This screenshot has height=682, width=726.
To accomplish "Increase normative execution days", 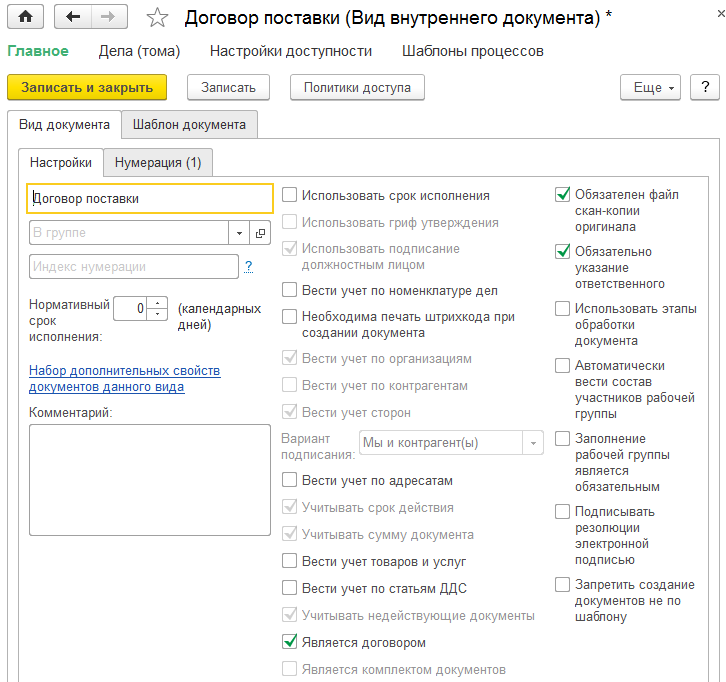I will (x=157, y=303).
